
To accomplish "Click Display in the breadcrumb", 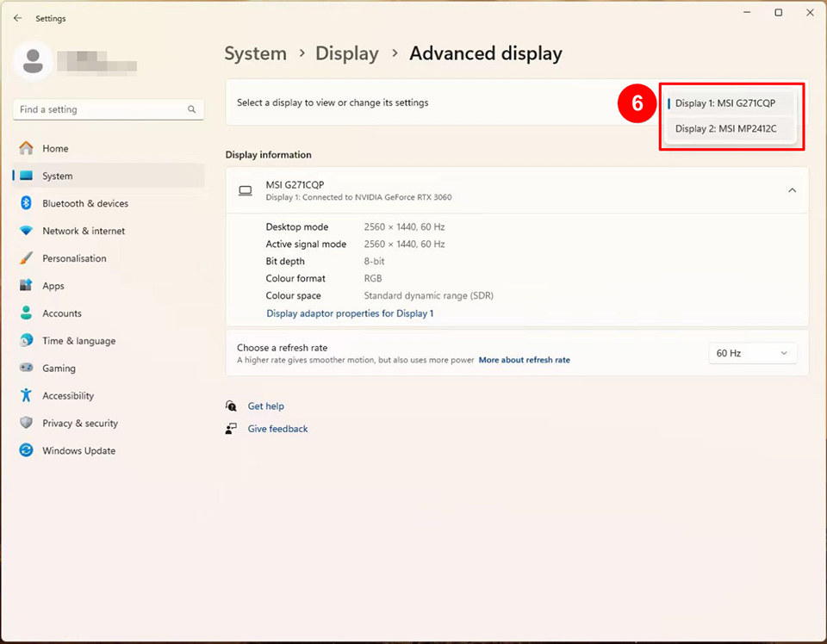I will click(x=347, y=53).
